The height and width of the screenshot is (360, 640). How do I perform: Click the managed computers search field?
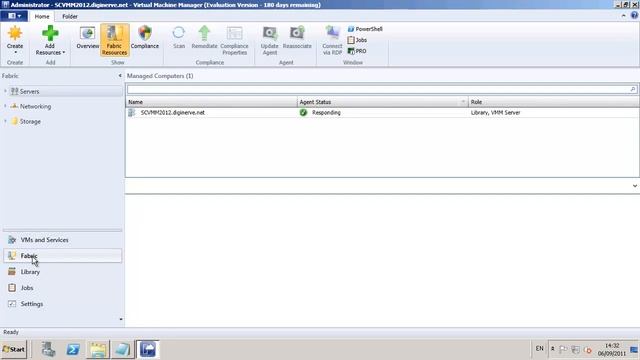coord(378,89)
